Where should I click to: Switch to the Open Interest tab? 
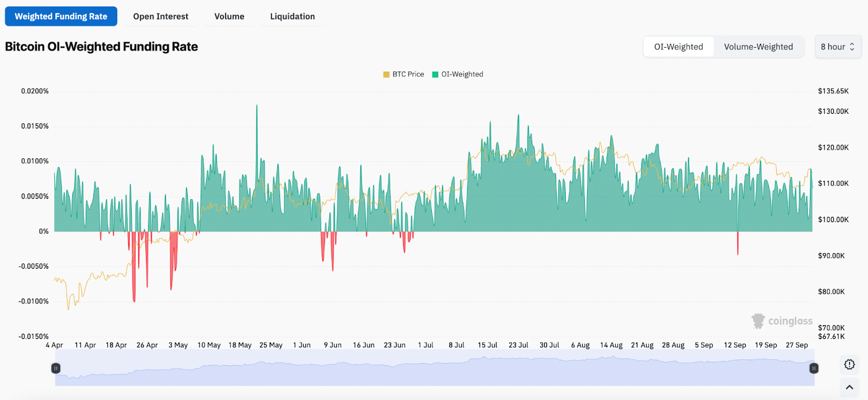pyautogui.click(x=161, y=16)
